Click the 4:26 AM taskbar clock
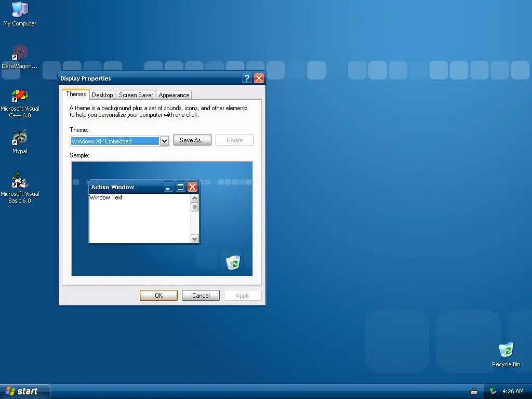 [513, 391]
